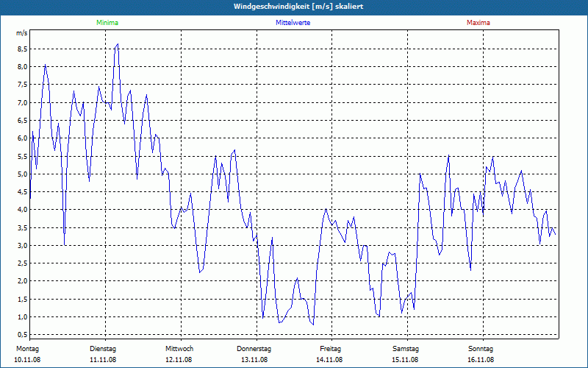Click the date 12.11.08

click(x=179, y=360)
